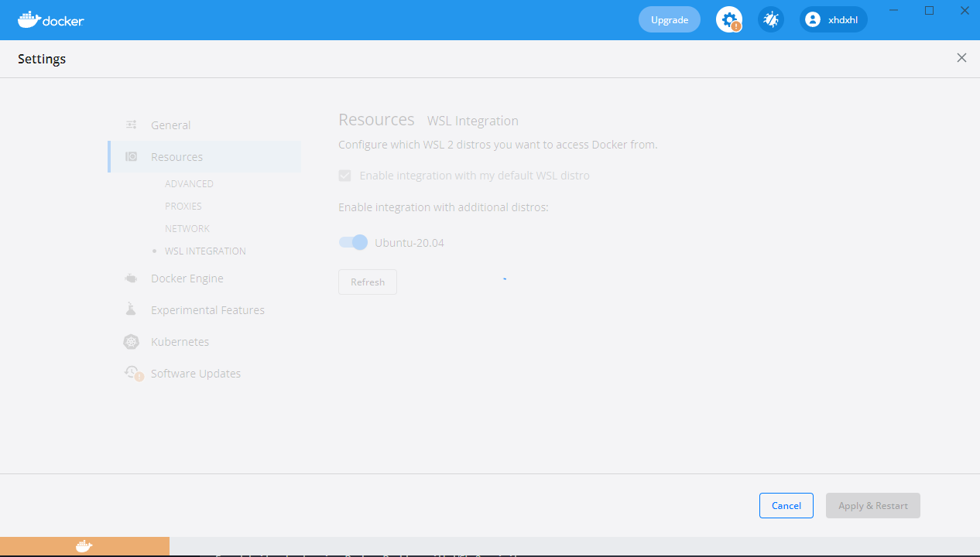Click the Resources sidebar icon

tap(132, 156)
